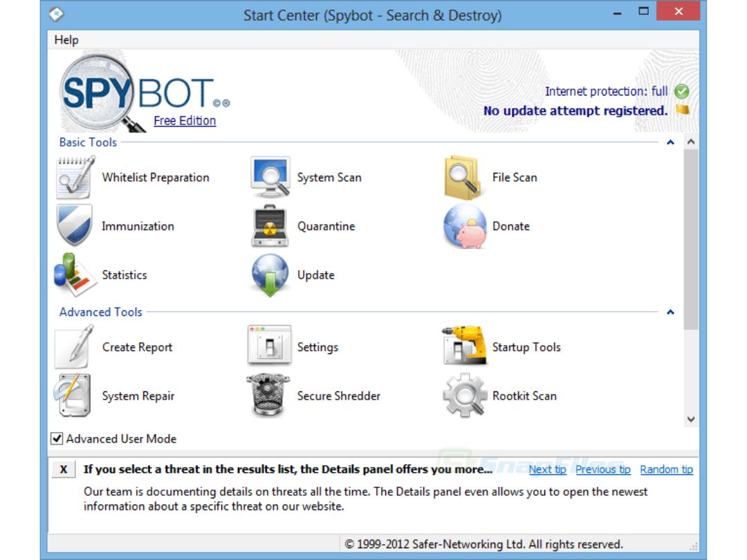Image resolution: width=747 pixels, height=560 pixels.
Task: Uncheck Advanced User Mode checkbox
Action: coord(57,438)
